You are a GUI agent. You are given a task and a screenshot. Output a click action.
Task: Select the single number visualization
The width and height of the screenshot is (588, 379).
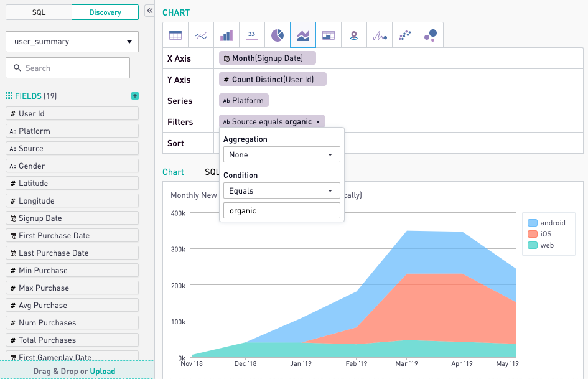(251, 35)
